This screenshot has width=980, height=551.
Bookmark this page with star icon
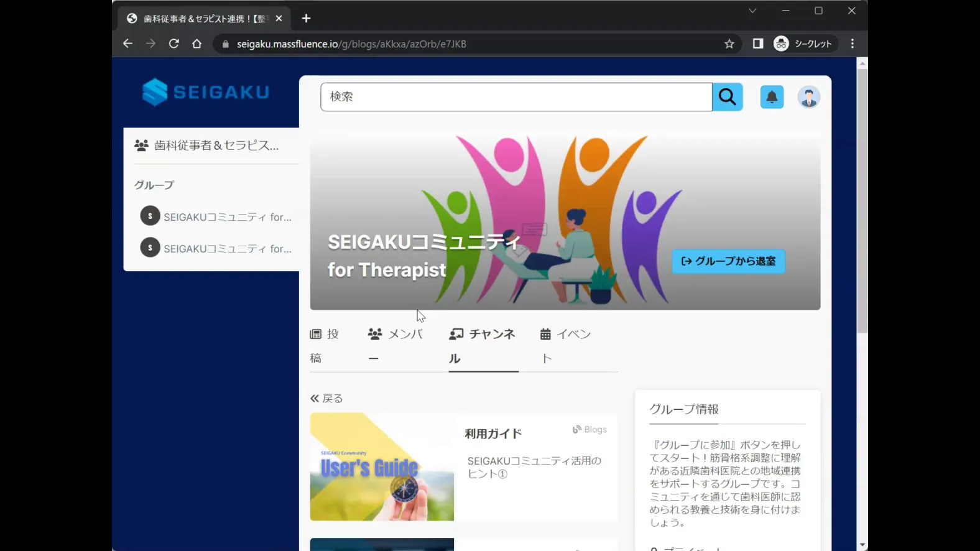pos(729,44)
